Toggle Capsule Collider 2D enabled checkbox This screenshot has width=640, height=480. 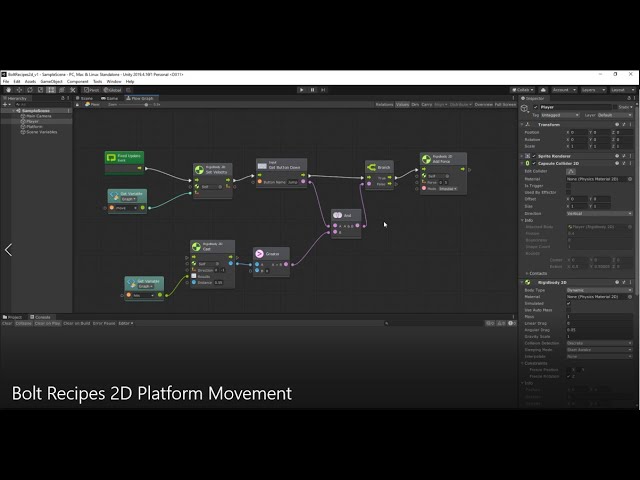[x=534, y=163]
